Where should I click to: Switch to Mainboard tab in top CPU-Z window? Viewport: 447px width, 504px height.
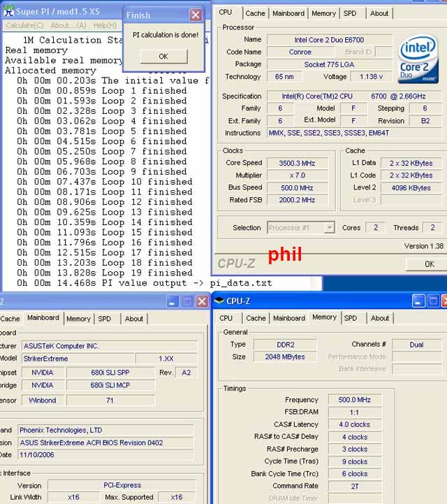click(288, 13)
